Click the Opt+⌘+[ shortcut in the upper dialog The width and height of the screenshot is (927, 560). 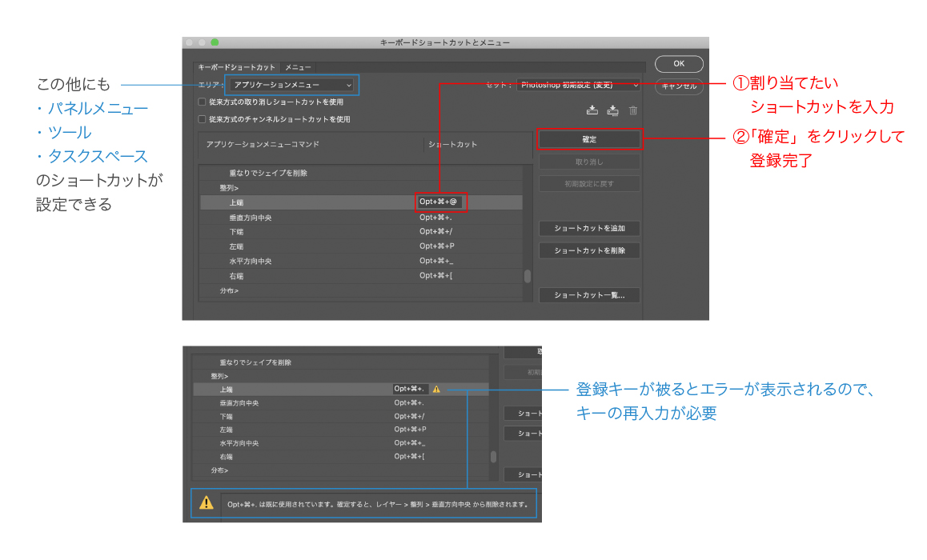click(435, 276)
